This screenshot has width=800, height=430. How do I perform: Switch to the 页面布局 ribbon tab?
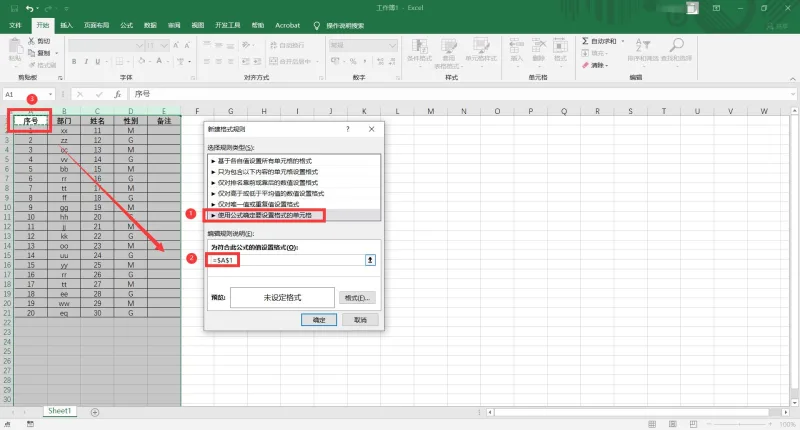pos(96,25)
